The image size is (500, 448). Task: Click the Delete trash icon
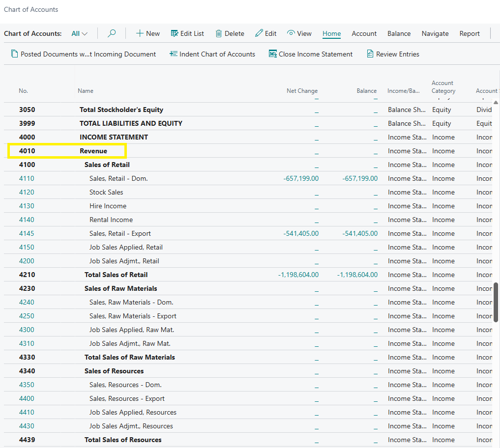219,33
